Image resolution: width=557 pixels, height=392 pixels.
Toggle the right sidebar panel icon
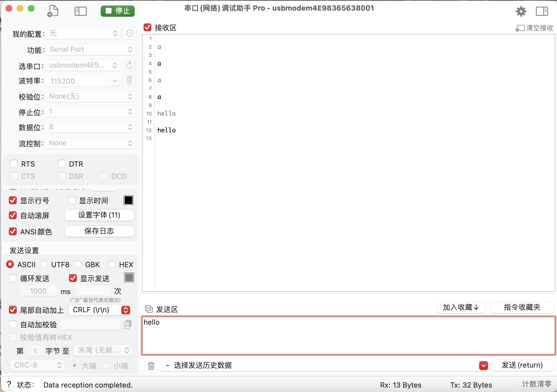542,11
